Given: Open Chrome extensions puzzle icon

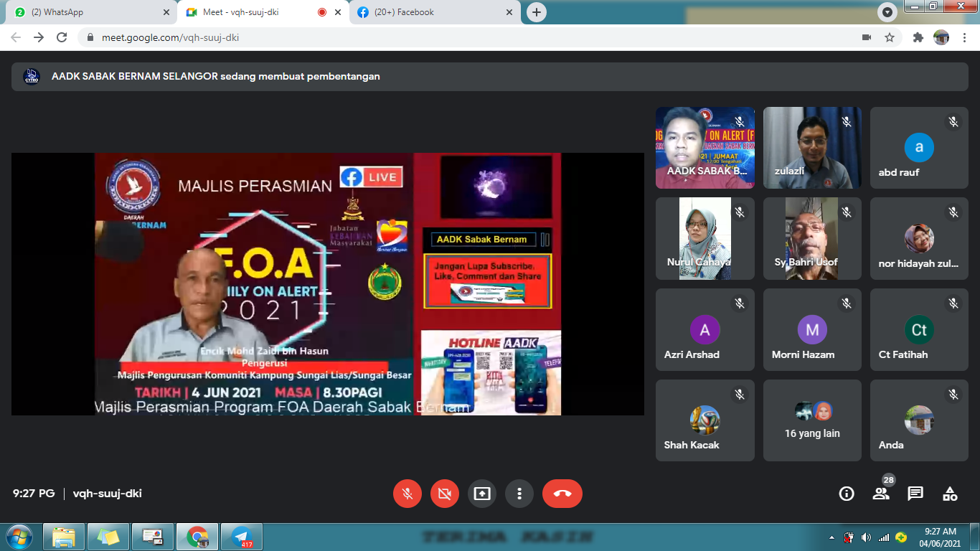Looking at the screenshot, I should (918, 37).
